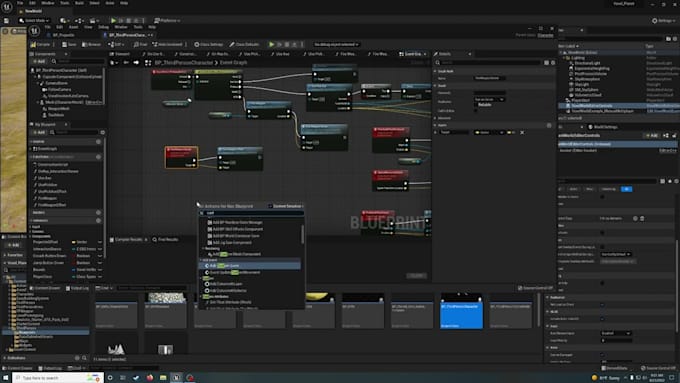Select the blue BP_ThirdPersonCharacter thumbnail in content browser
Screen dimensions: 680x383
pos(461,311)
